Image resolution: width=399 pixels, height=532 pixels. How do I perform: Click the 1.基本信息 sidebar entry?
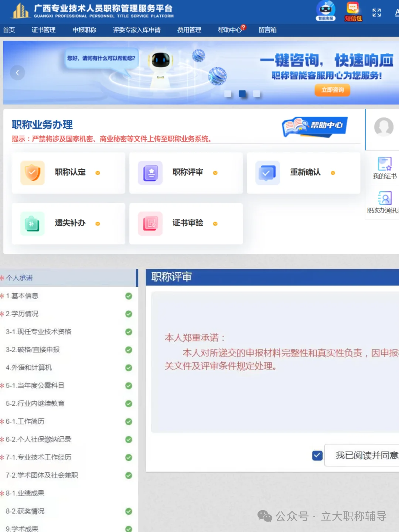[23, 296]
